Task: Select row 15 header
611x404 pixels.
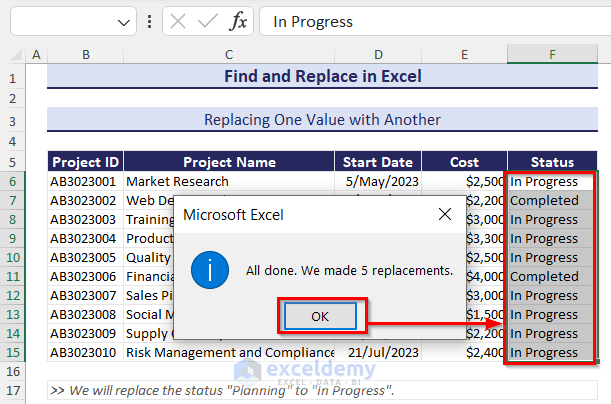Action: tap(12, 352)
